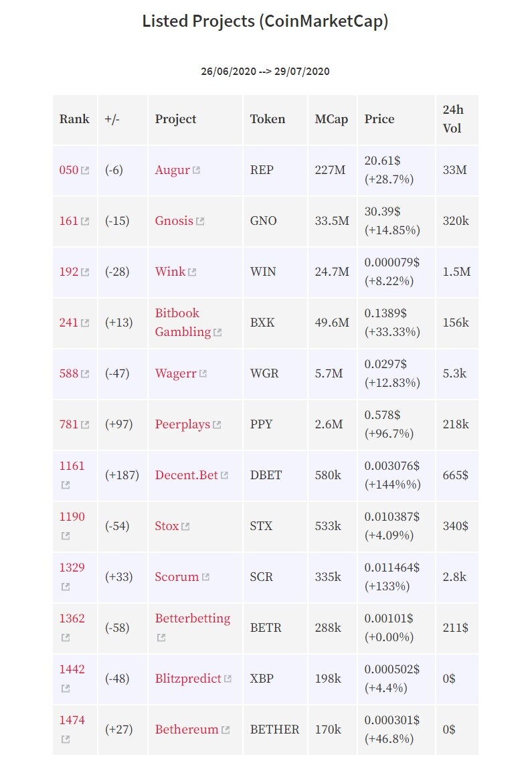Click external link icon next to Wink

[x=192, y=272]
